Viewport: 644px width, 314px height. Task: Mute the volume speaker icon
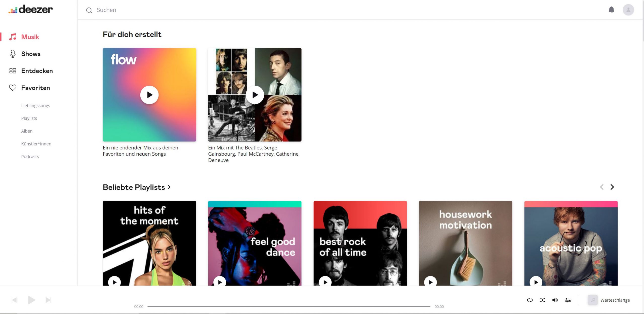click(555, 300)
